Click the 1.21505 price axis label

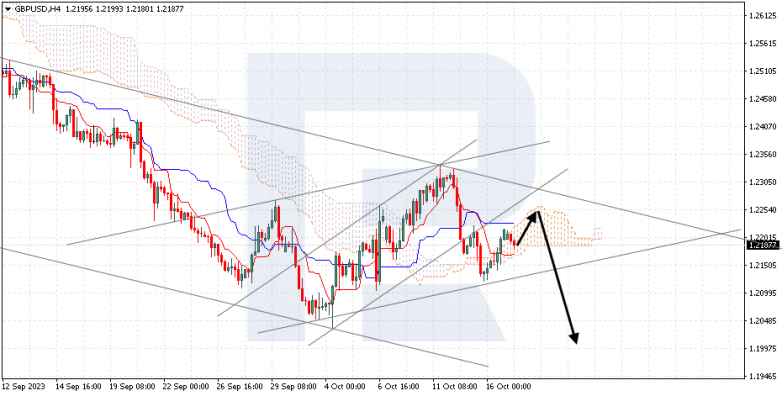pos(762,265)
